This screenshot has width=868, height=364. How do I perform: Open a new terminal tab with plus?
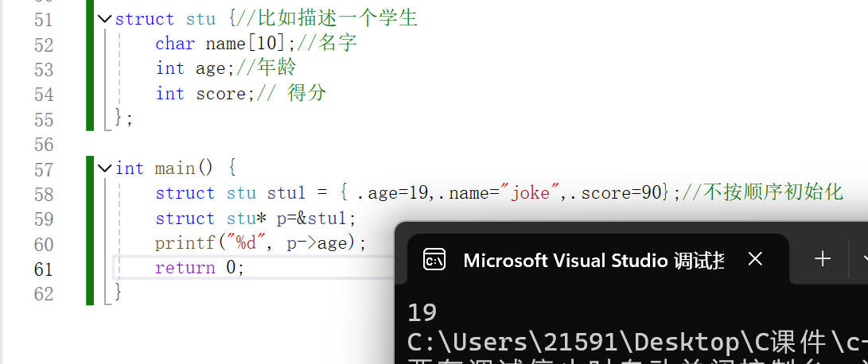pos(823,258)
